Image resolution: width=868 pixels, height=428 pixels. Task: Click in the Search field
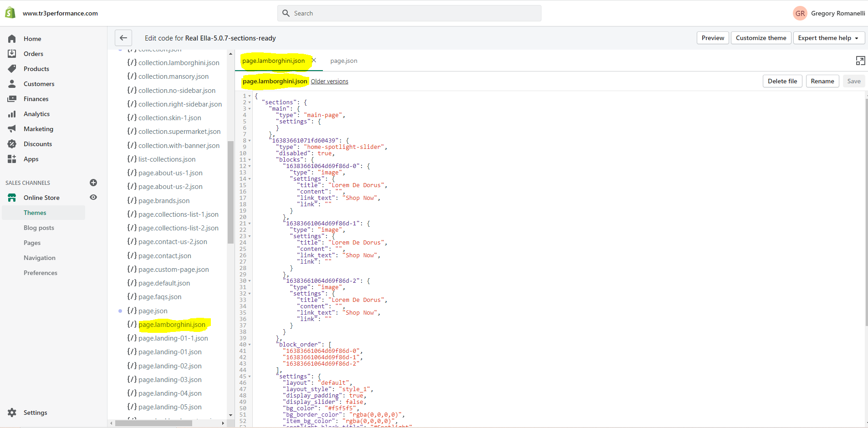click(410, 13)
